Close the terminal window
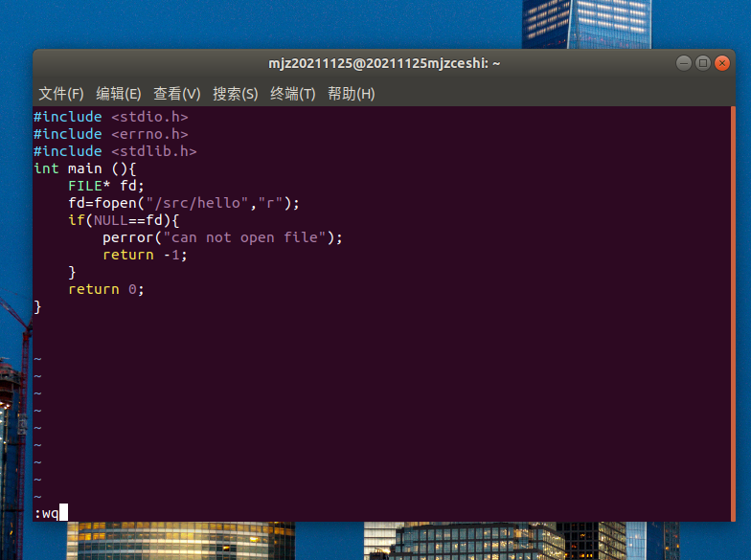751x560 pixels. click(722, 63)
